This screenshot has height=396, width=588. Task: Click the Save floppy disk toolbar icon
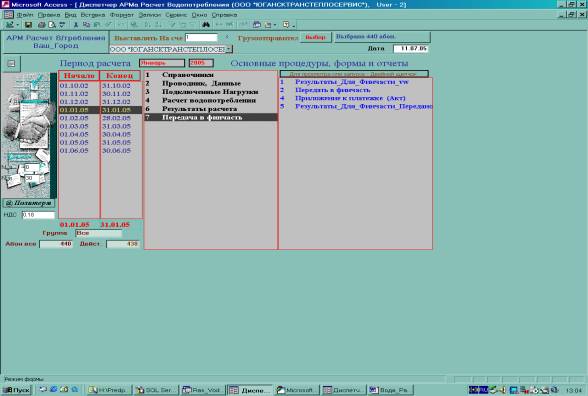coord(28,25)
